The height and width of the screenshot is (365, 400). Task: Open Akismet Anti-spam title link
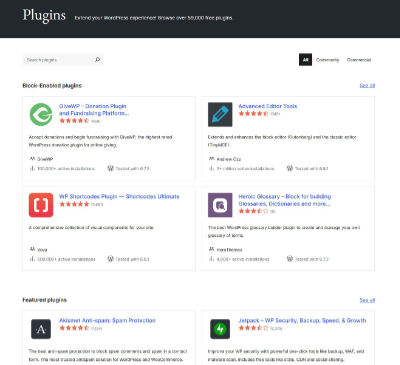[107, 320]
